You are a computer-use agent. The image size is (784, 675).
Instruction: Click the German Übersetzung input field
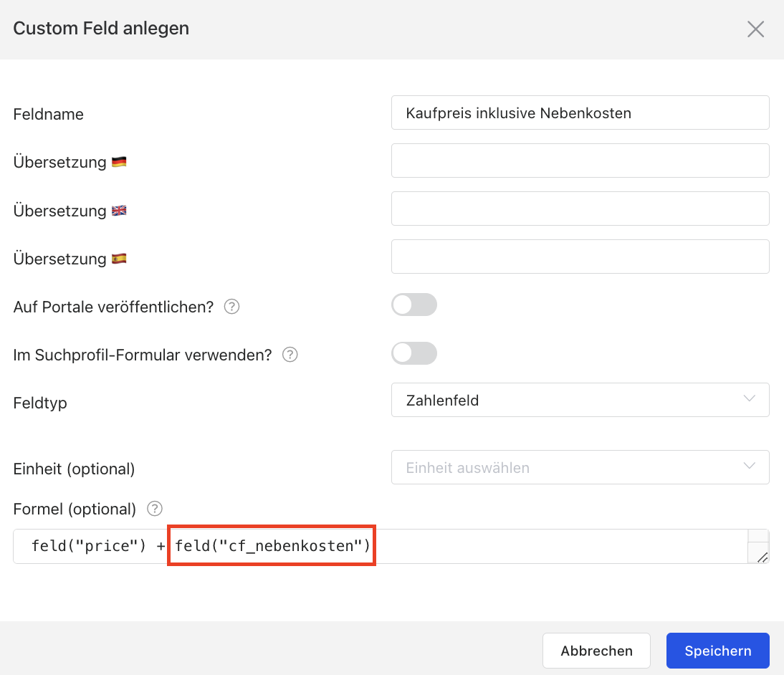pyautogui.click(x=580, y=161)
